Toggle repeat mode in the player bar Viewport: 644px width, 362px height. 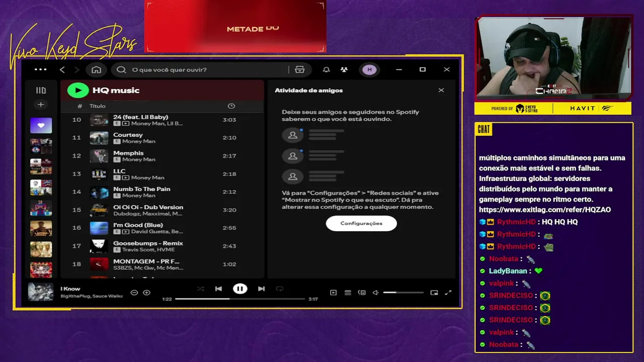coord(280,289)
